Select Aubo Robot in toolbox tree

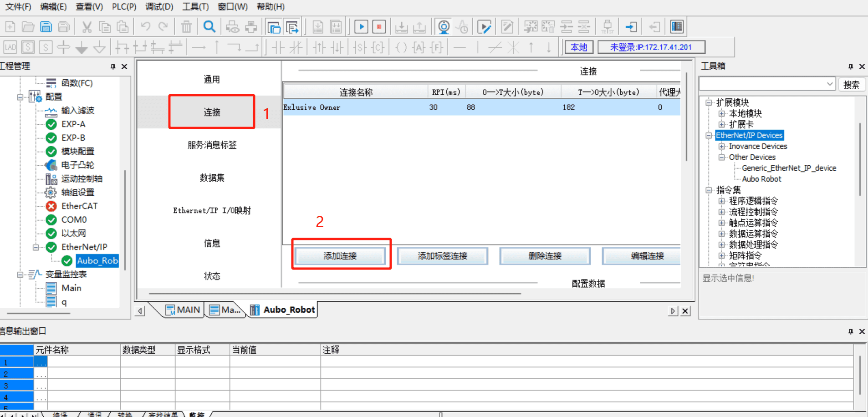click(761, 179)
